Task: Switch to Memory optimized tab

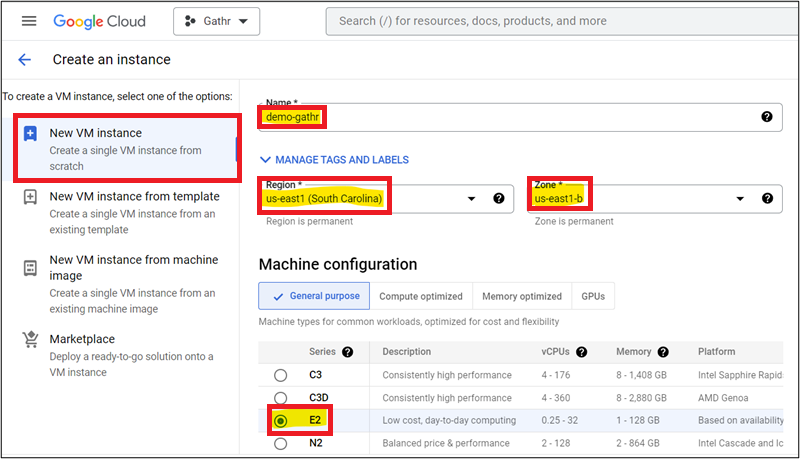Action: 521,296
